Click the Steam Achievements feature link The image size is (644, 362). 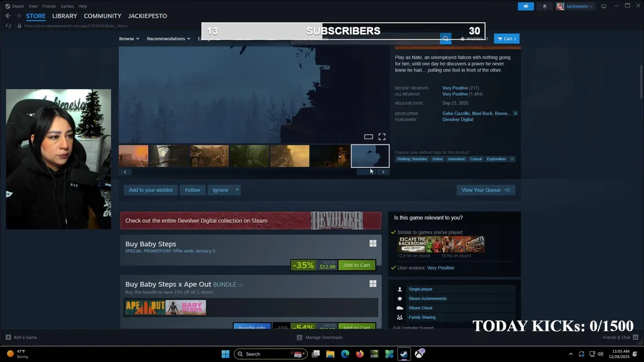(428, 299)
